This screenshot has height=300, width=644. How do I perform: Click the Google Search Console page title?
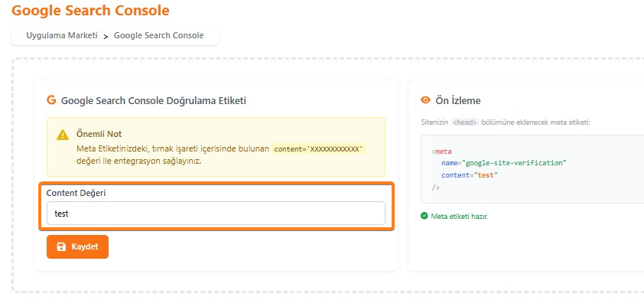tap(90, 10)
